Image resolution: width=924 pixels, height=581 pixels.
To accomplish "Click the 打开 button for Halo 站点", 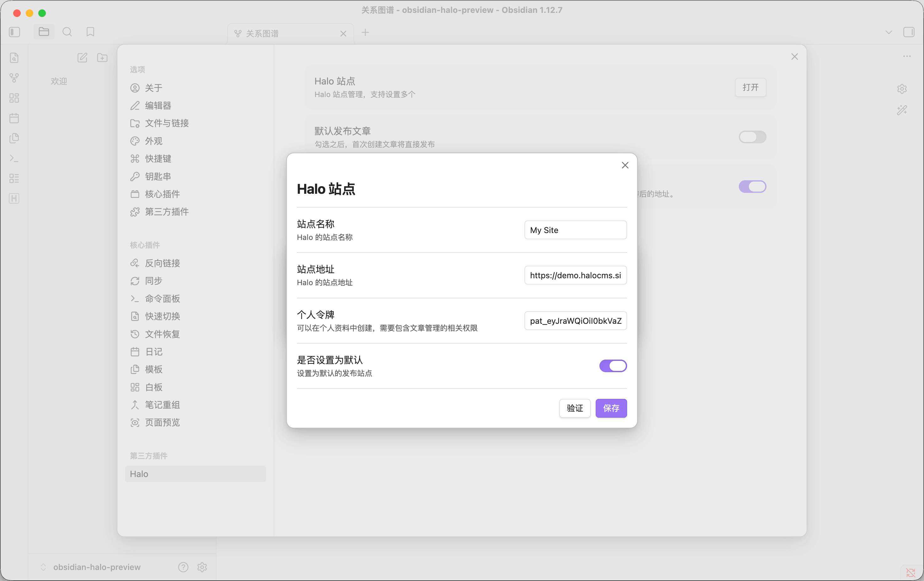I will (750, 87).
